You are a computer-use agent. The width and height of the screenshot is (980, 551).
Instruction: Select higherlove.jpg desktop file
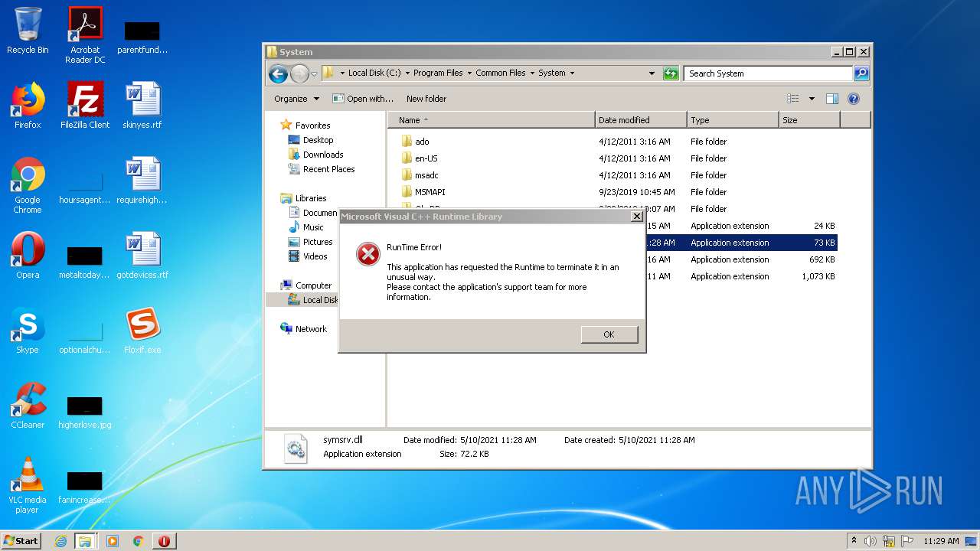(x=85, y=412)
